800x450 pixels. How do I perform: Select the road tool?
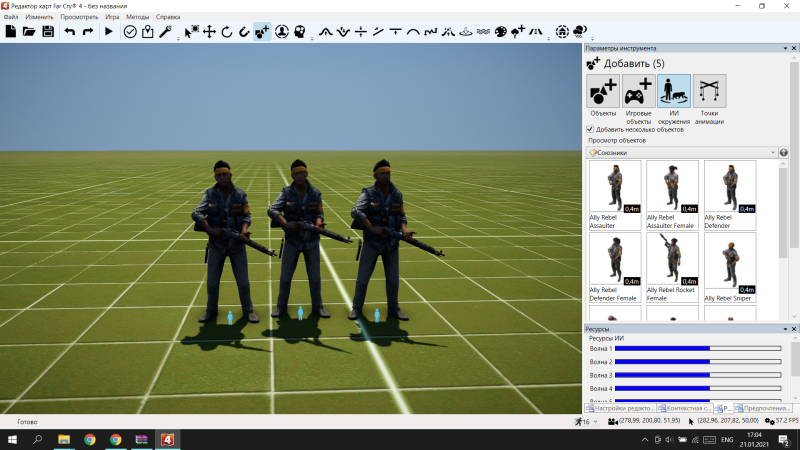tap(536, 32)
